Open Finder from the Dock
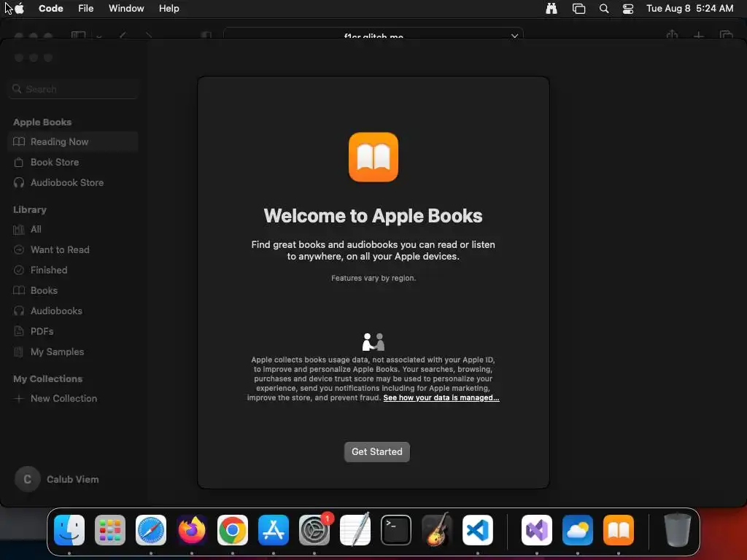The width and height of the screenshot is (747, 560). pyautogui.click(x=69, y=530)
